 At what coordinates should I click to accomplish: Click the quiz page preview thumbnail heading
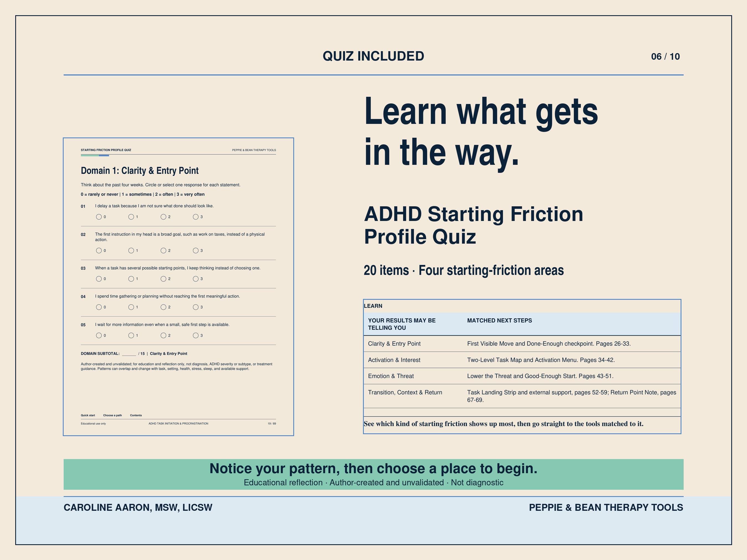click(139, 171)
